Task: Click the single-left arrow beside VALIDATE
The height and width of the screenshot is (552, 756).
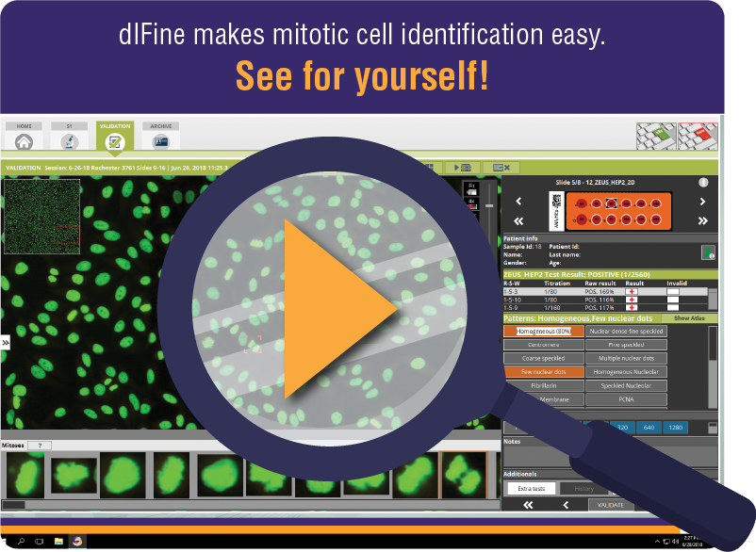Action: pos(566,505)
